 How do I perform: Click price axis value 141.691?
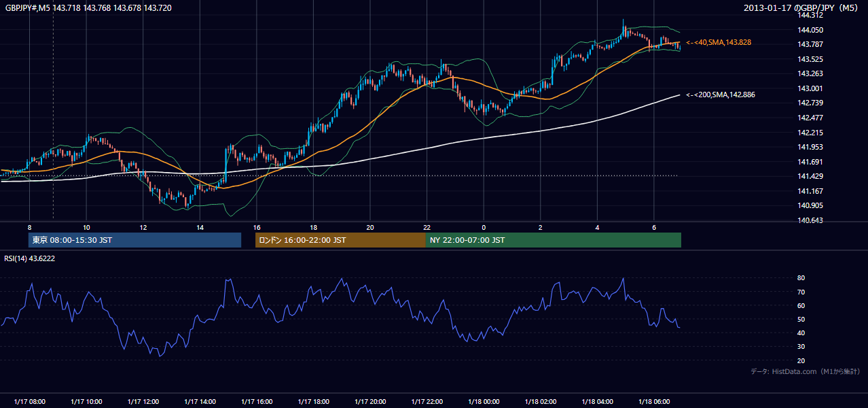point(810,162)
